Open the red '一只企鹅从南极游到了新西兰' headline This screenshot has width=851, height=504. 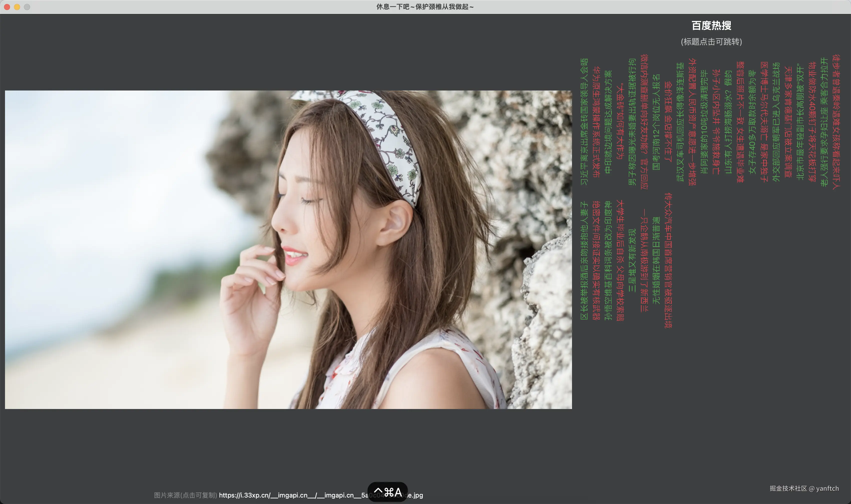click(x=644, y=260)
